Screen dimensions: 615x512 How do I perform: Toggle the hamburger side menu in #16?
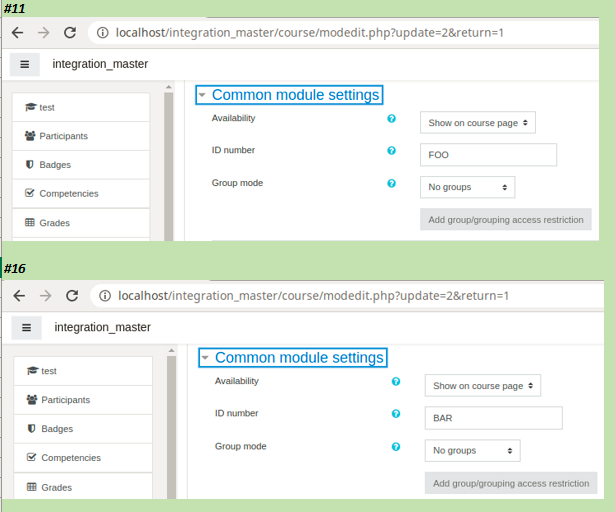tap(26, 328)
